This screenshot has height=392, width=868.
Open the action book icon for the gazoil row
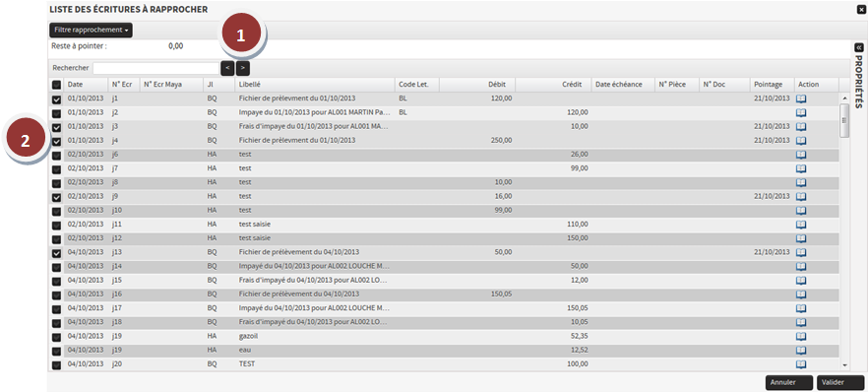click(800, 336)
